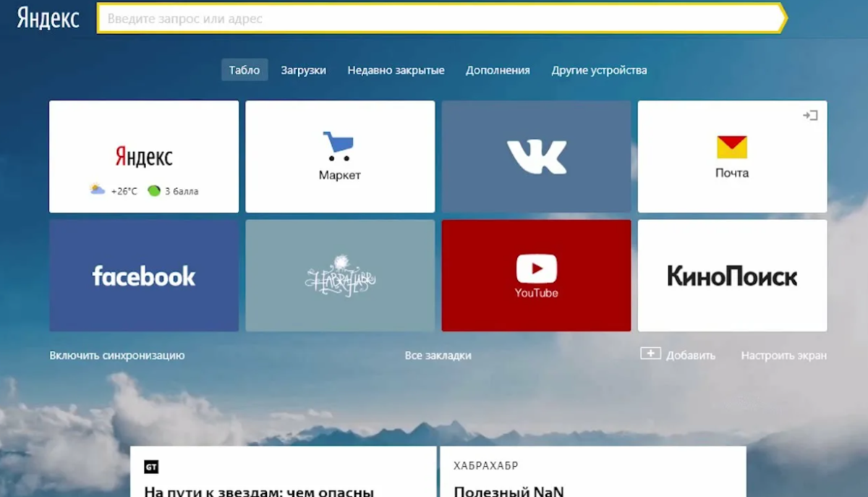The image size is (868, 497).
Task: Open the КиноПоиск tile
Action: click(732, 276)
